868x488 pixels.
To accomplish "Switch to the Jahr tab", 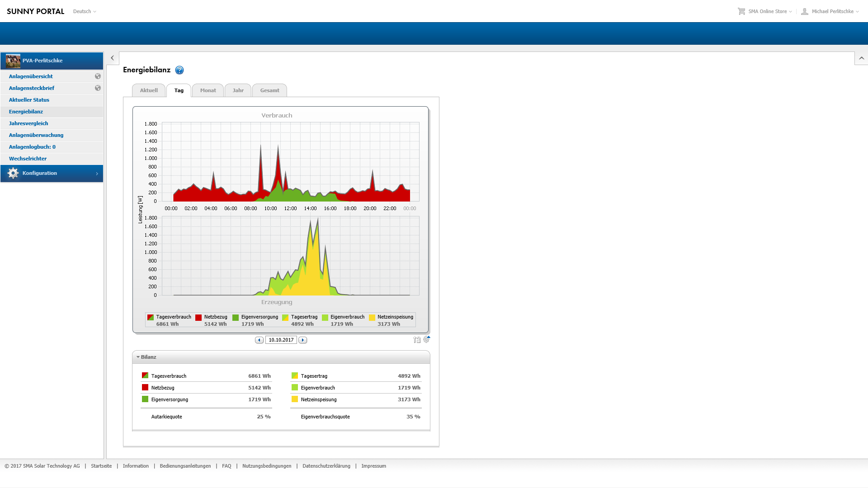I will [x=238, y=90].
